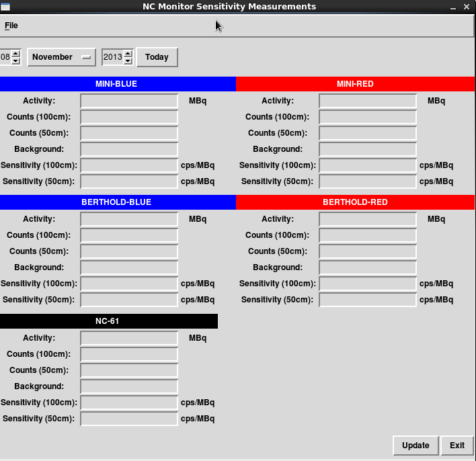Click the Today button
The width and height of the screenshot is (476, 461).
click(x=157, y=57)
